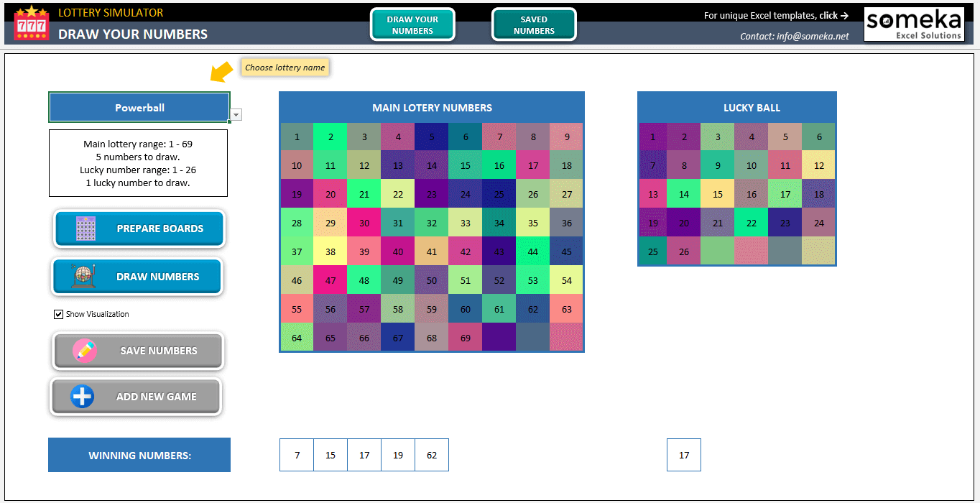Uncheck the Show Visualization checkbox
Viewport: 980px width, 503px height.
(58, 314)
